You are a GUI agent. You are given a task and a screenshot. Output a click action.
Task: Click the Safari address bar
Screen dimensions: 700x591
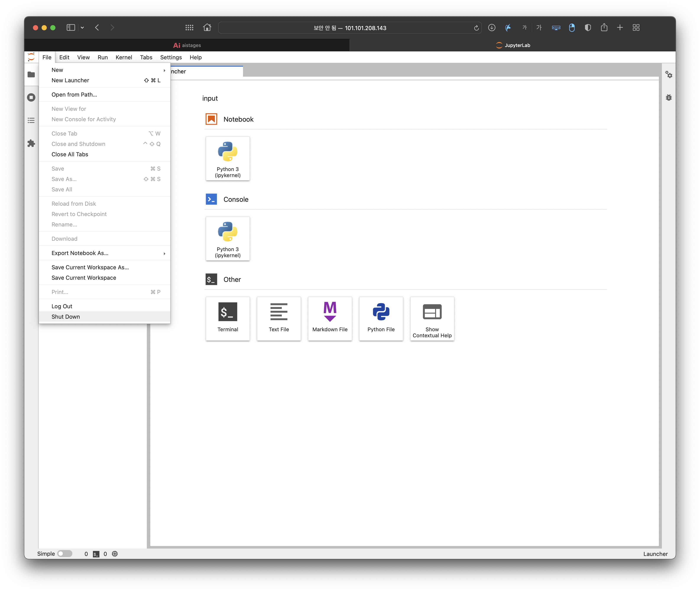coord(350,28)
